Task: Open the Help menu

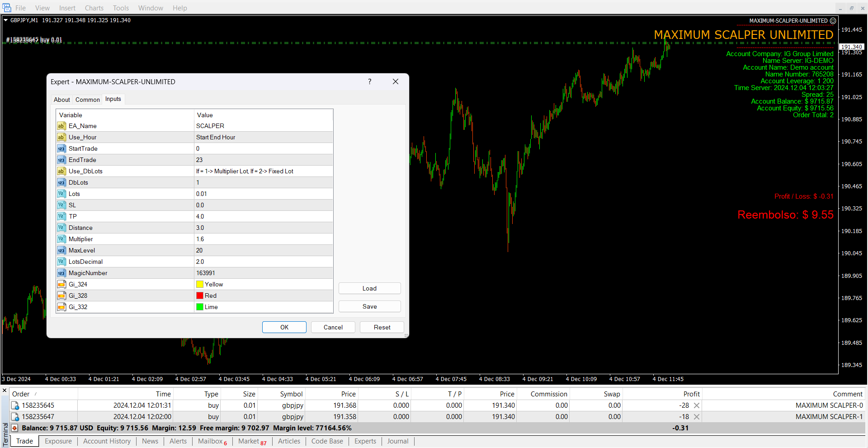Action: coord(179,8)
